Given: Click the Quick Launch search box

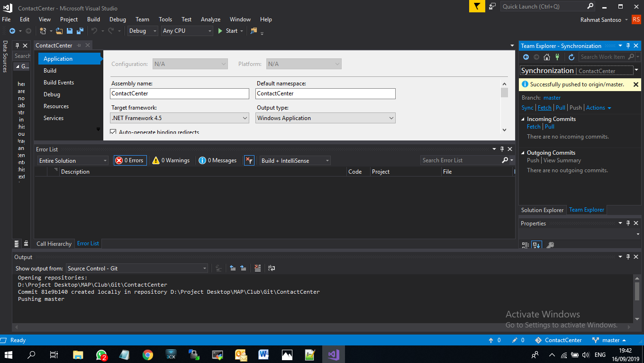Looking at the screenshot, I should [x=544, y=7].
